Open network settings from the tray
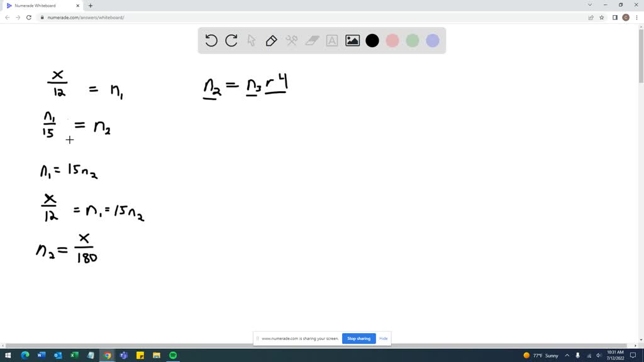This screenshot has width=644, height=362. (x=589, y=356)
